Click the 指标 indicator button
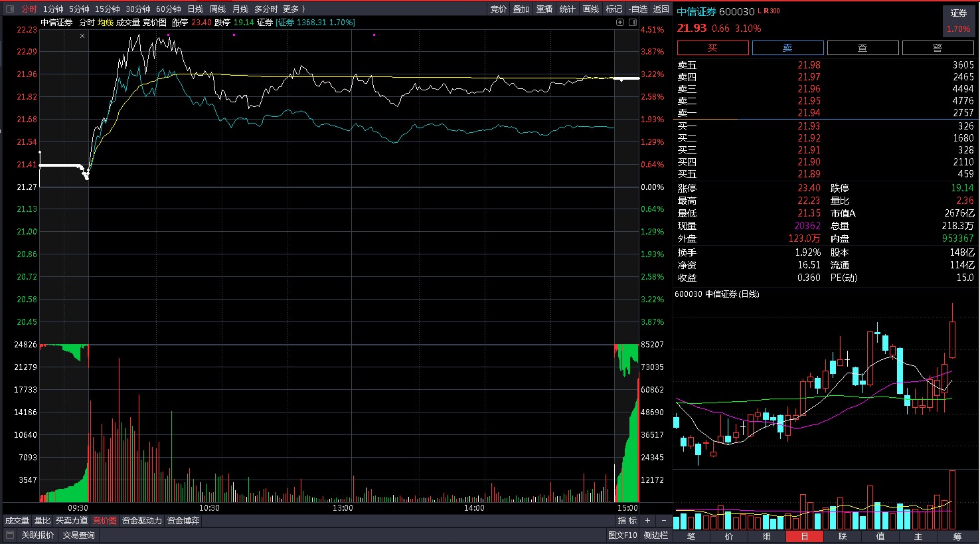Image resolution: width=980 pixels, height=544 pixels. click(627, 521)
